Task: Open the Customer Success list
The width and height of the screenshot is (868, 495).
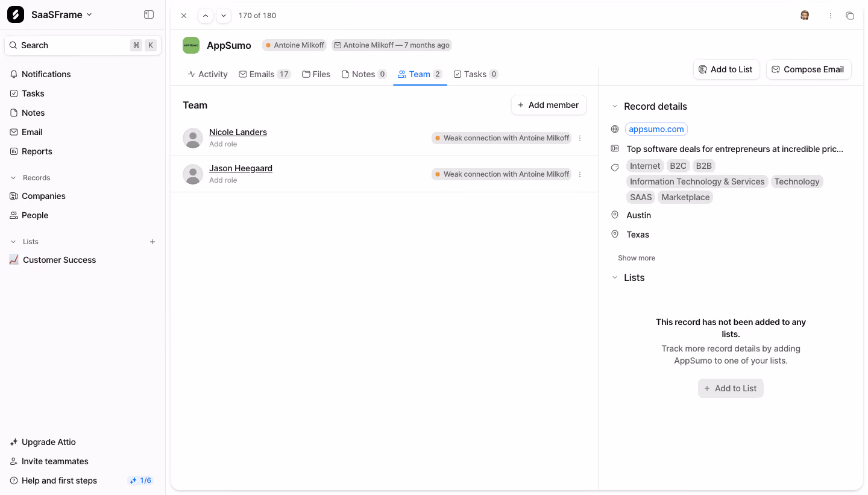Action: pos(52,260)
